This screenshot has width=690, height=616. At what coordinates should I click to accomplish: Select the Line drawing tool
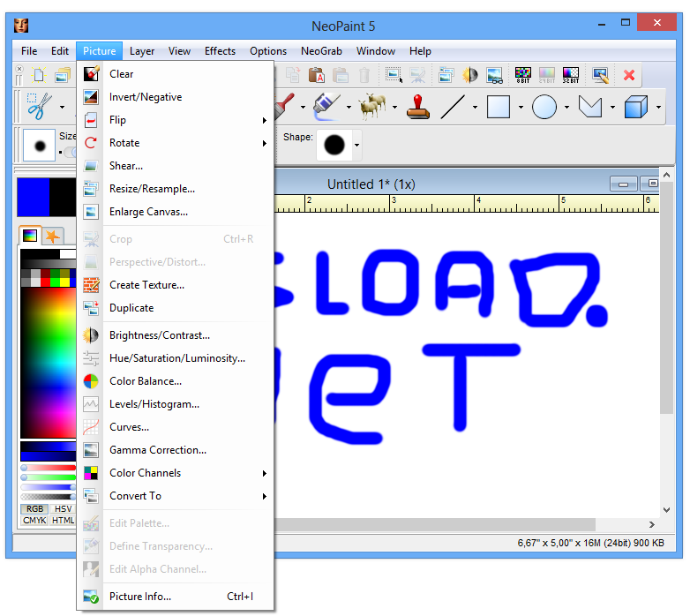point(453,107)
